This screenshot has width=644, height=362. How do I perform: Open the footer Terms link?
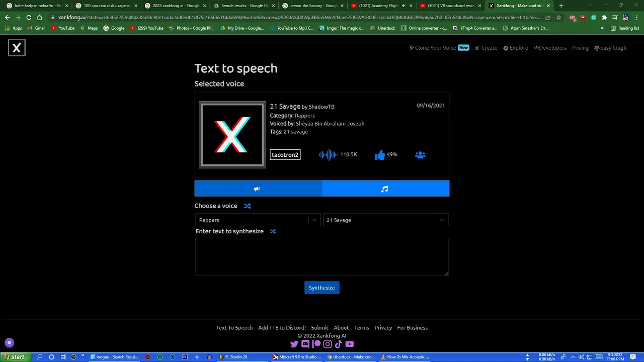(362, 328)
